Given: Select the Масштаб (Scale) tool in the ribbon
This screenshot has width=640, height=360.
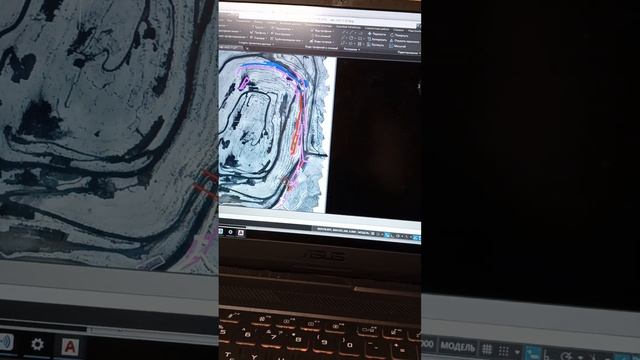Looking at the screenshot, I should [x=397, y=46].
